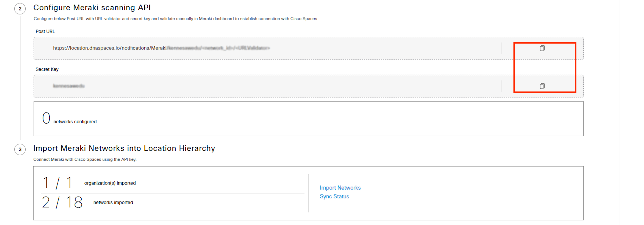Select the 'Configure Meraki scanning API' heading
Screen dimensions: 644x225
coord(92,8)
